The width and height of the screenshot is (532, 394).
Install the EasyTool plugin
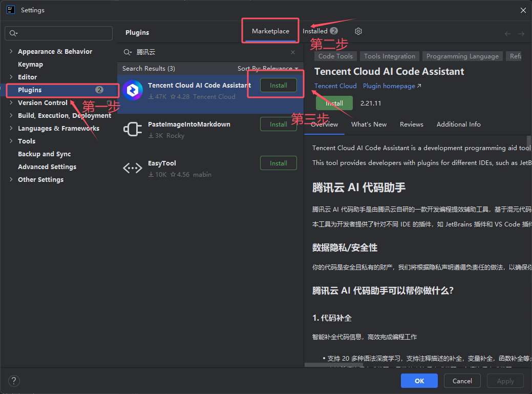tap(278, 163)
